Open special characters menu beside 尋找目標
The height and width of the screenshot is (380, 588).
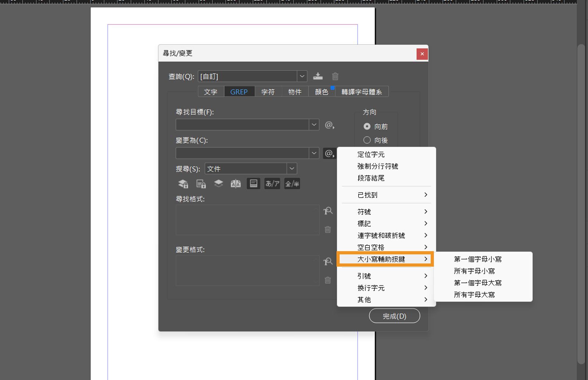tap(329, 125)
